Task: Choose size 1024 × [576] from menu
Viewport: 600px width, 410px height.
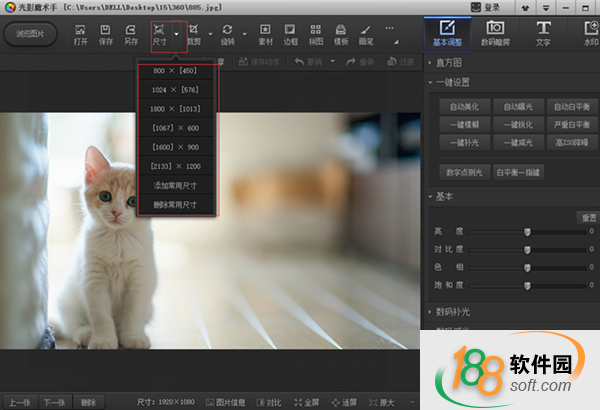Action: coord(175,90)
